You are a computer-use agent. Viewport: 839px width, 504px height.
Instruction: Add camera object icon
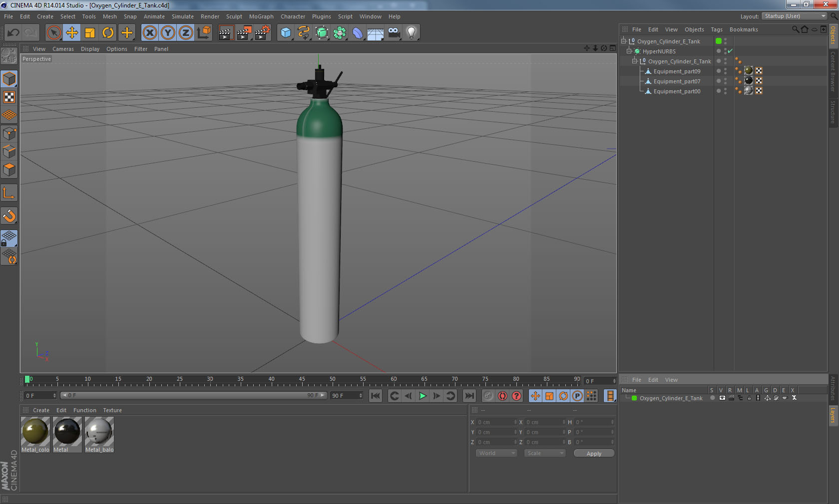click(x=394, y=33)
